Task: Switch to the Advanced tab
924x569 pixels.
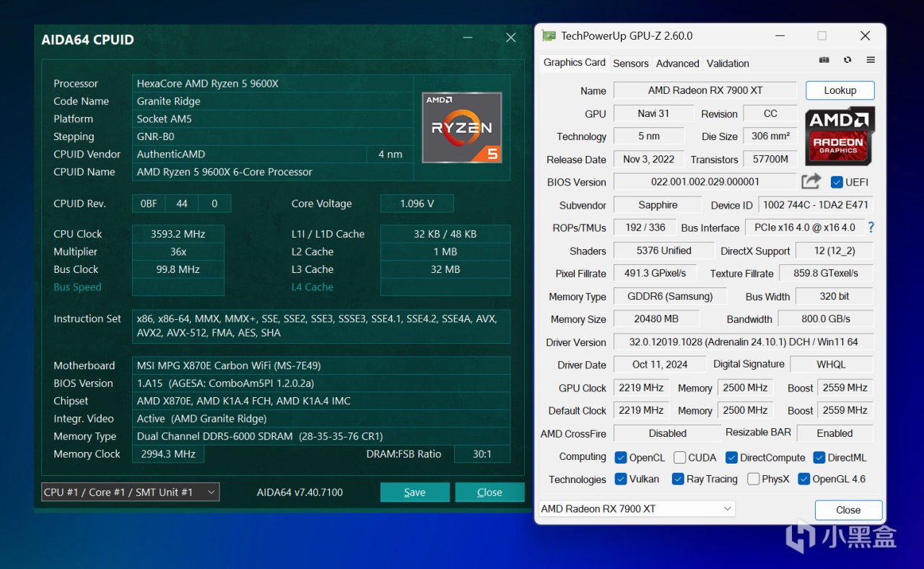Action: [x=678, y=64]
